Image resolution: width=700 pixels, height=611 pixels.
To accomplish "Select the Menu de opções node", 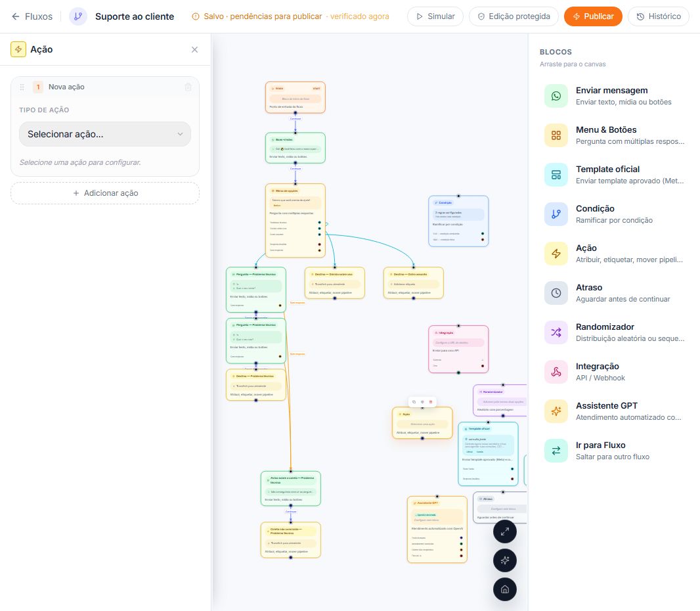I will pyautogui.click(x=295, y=220).
